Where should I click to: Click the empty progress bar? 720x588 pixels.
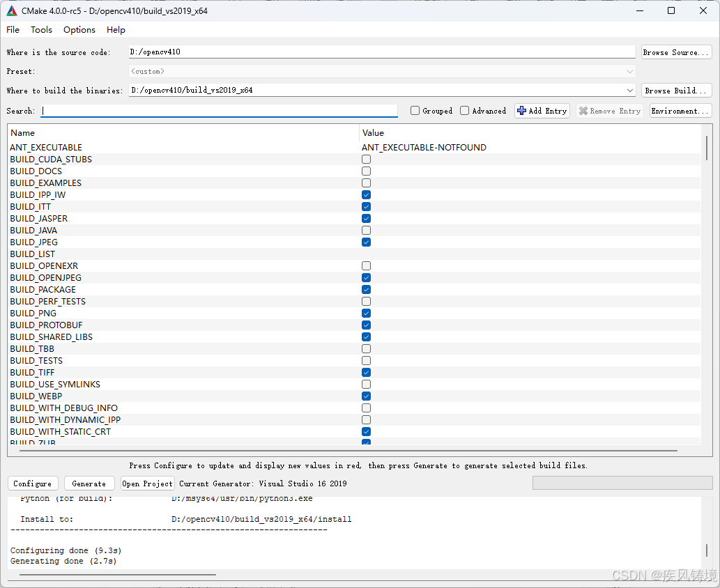622,483
